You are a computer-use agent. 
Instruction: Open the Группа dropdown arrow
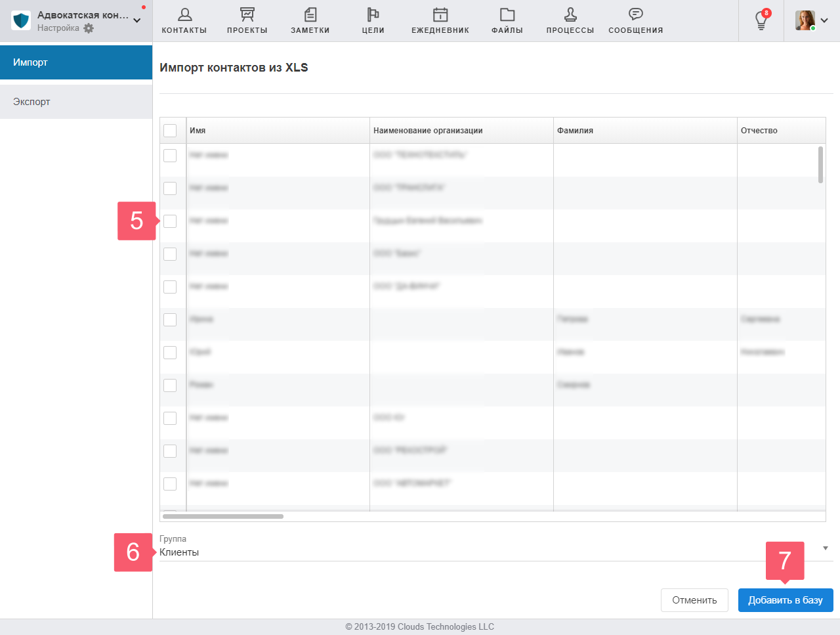pos(826,548)
